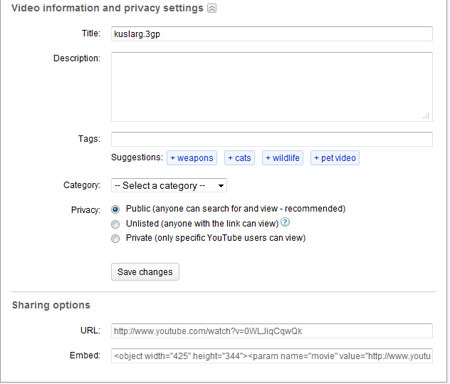This screenshot has width=450, height=384.
Task: Select the video URL field
Action: click(x=272, y=331)
